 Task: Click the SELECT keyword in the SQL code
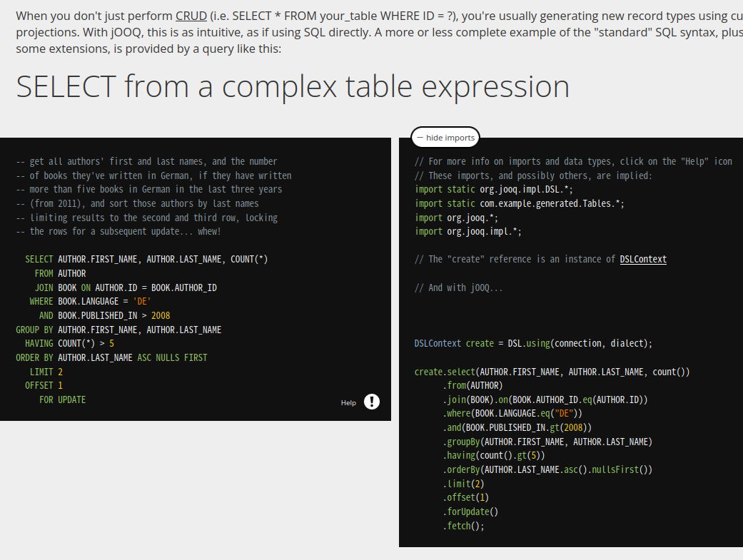(x=39, y=259)
